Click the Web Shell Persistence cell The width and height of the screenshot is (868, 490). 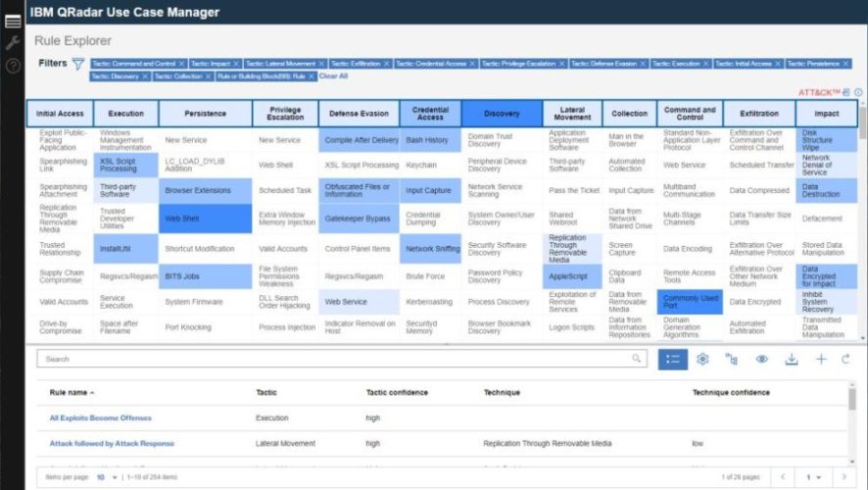click(206, 219)
